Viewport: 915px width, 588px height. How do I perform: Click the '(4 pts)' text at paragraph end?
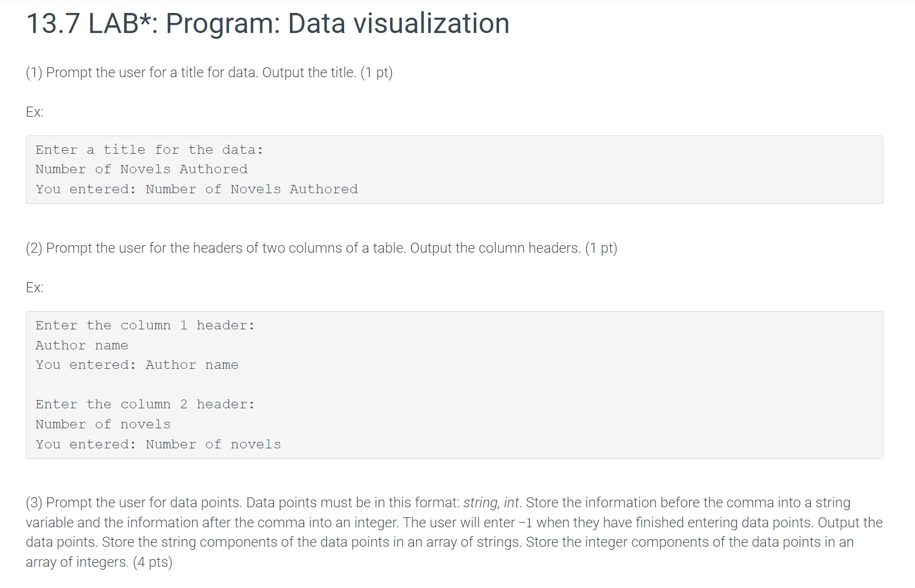click(153, 562)
